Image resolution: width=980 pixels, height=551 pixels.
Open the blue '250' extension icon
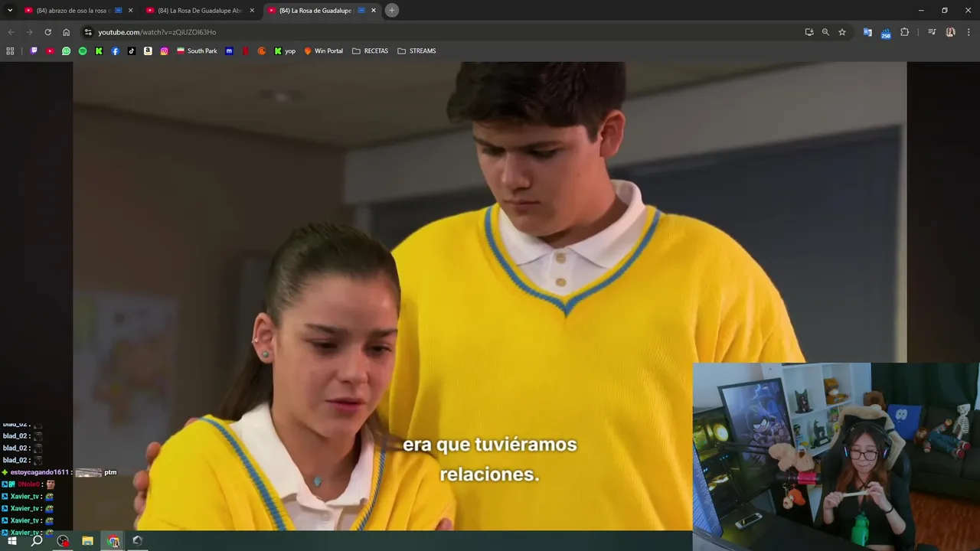[x=886, y=33]
